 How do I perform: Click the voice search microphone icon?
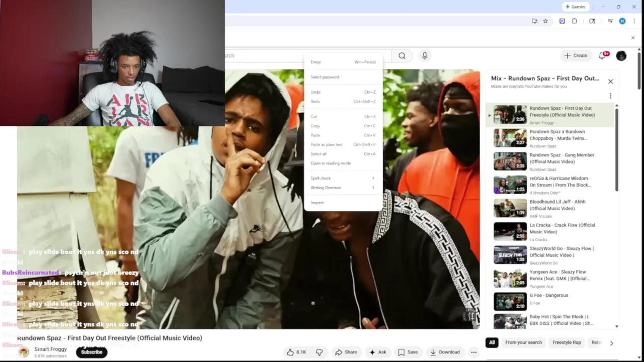[425, 56]
